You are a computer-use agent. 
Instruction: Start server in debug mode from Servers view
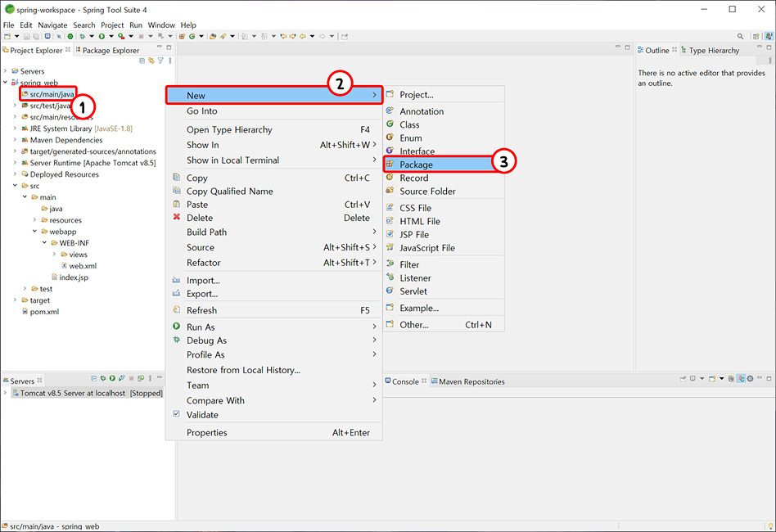coord(103,378)
